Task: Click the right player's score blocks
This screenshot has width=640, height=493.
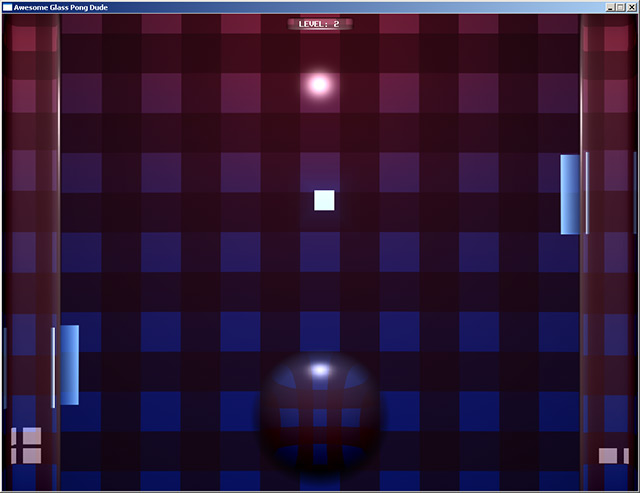Action: [x=613, y=456]
